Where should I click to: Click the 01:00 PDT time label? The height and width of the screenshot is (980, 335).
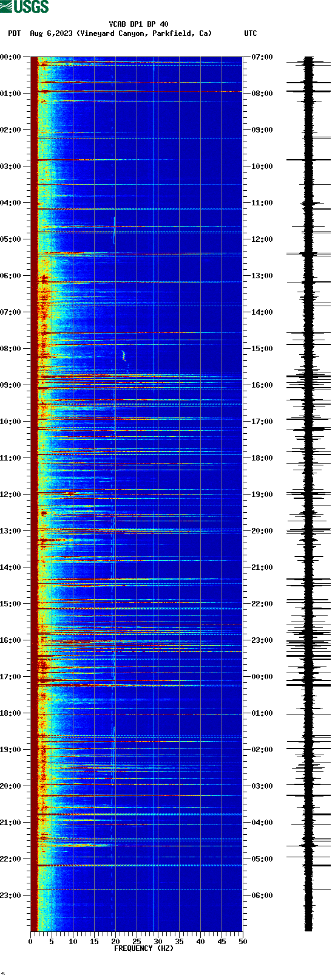tap(10, 94)
